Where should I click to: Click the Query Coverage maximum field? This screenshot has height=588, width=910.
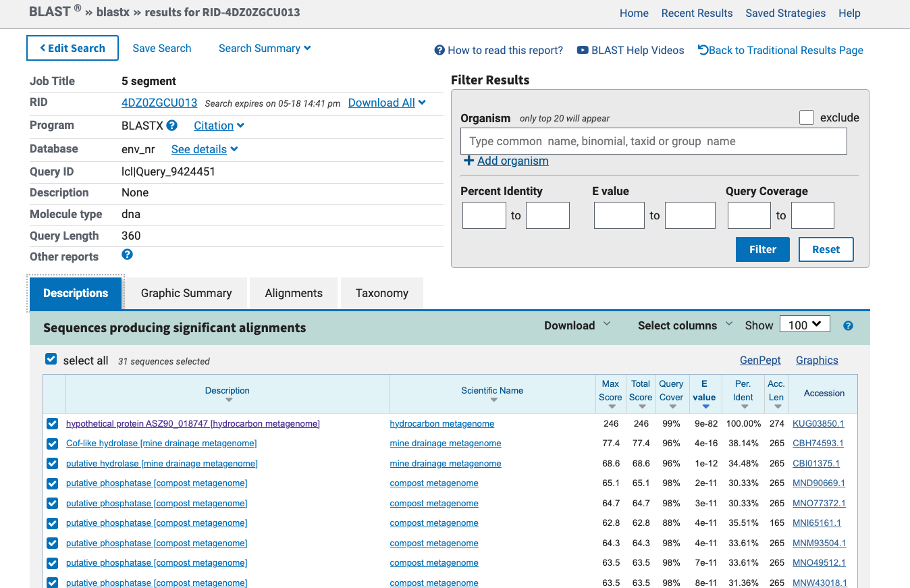[x=813, y=215]
